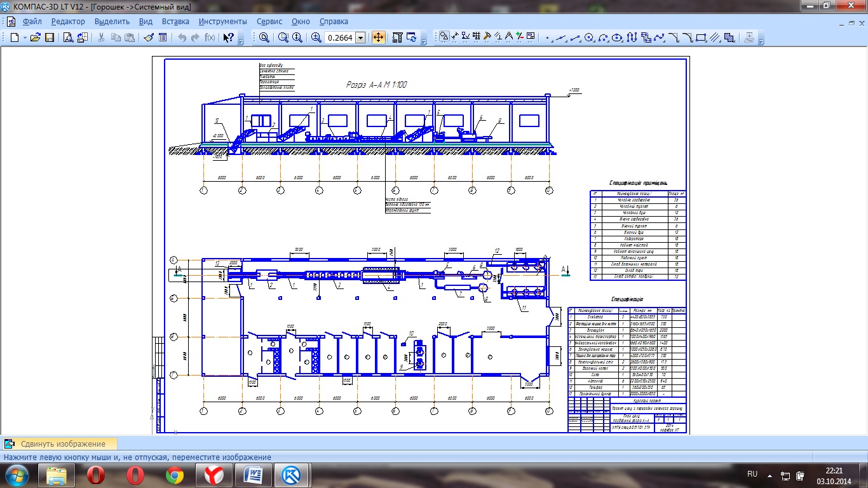The width and height of the screenshot is (868, 488).
Task: Open the document manager icon
Action: [x=83, y=37]
